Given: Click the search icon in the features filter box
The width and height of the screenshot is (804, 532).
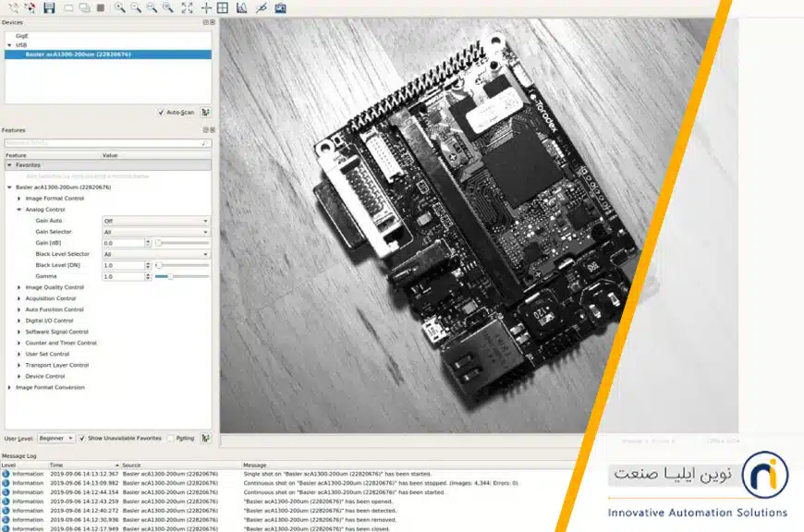Looking at the screenshot, I should [204, 143].
